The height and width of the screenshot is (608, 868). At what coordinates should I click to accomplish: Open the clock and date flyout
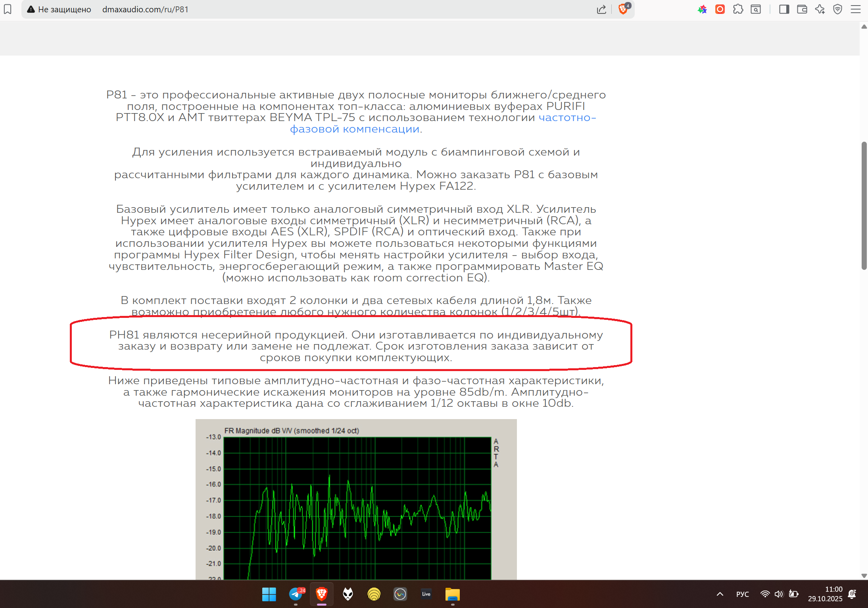pyautogui.click(x=825, y=594)
